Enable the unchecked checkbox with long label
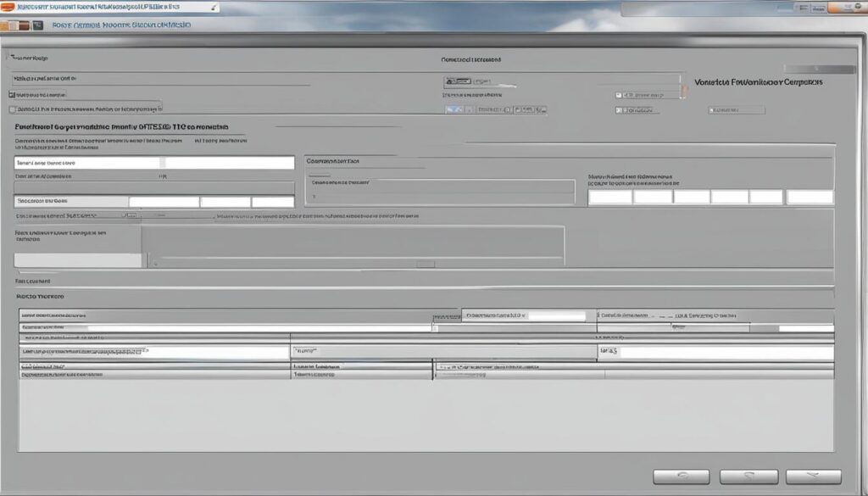This screenshot has height=496, width=868. [x=13, y=109]
